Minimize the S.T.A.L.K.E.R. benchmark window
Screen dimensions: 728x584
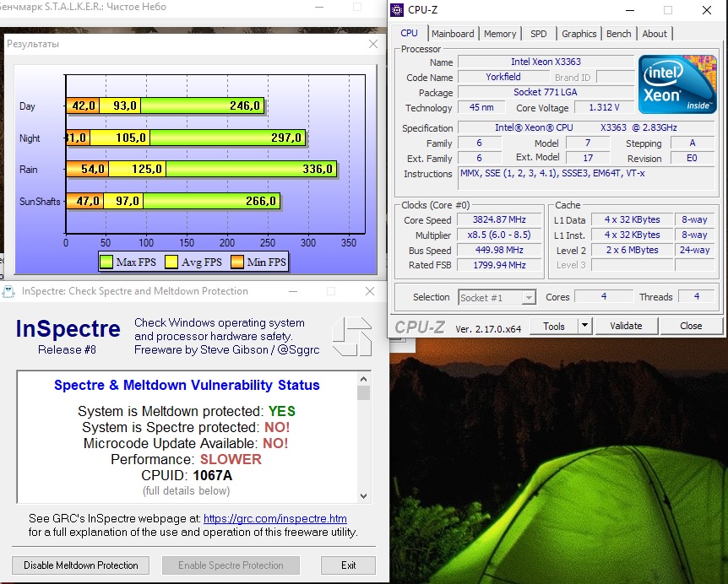tap(319, 7)
